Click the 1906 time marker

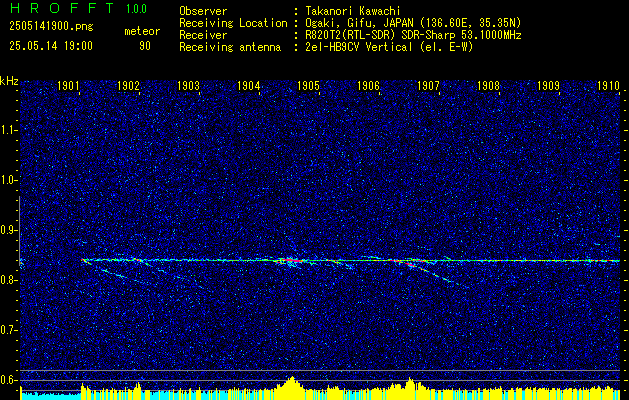pos(368,85)
